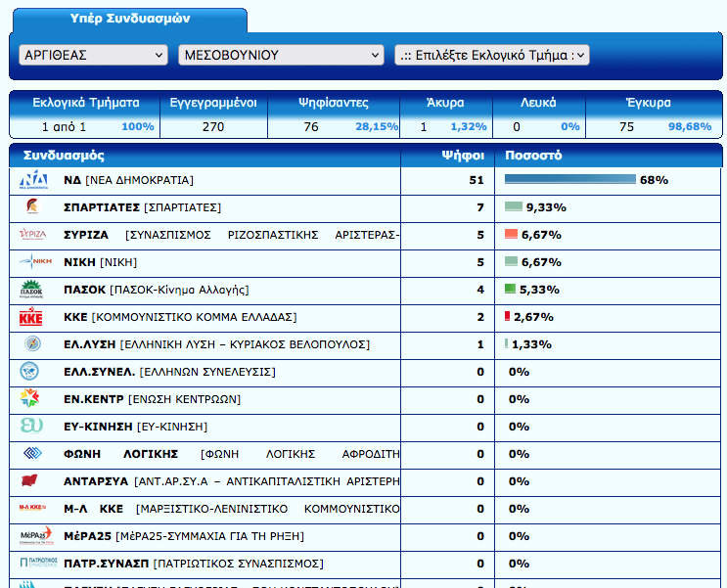Click the Spartans helmet logo icon
The height and width of the screenshot is (588, 727).
[x=32, y=207]
